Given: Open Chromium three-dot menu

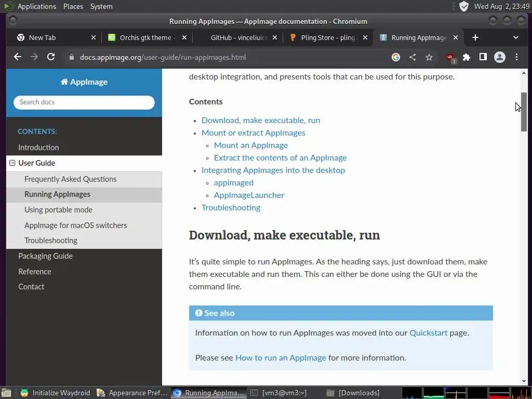Looking at the screenshot, I should [x=516, y=57].
